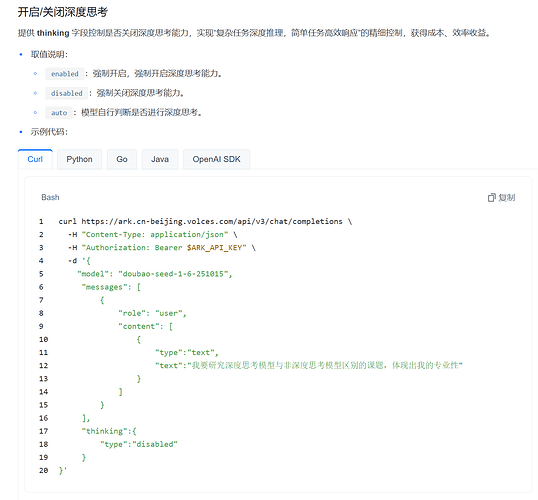Click "role": "user" on line 8

point(152,313)
